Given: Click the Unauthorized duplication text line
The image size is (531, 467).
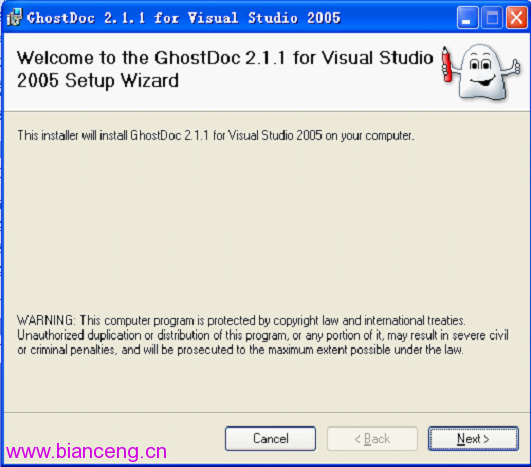Looking at the screenshot, I should [263, 335].
